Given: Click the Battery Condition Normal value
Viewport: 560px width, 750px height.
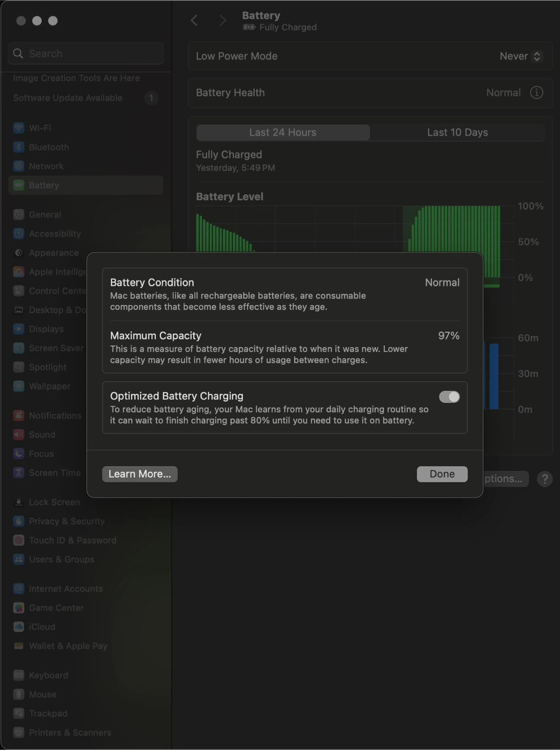Looking at the screenshot, I should tap(442, 283).
